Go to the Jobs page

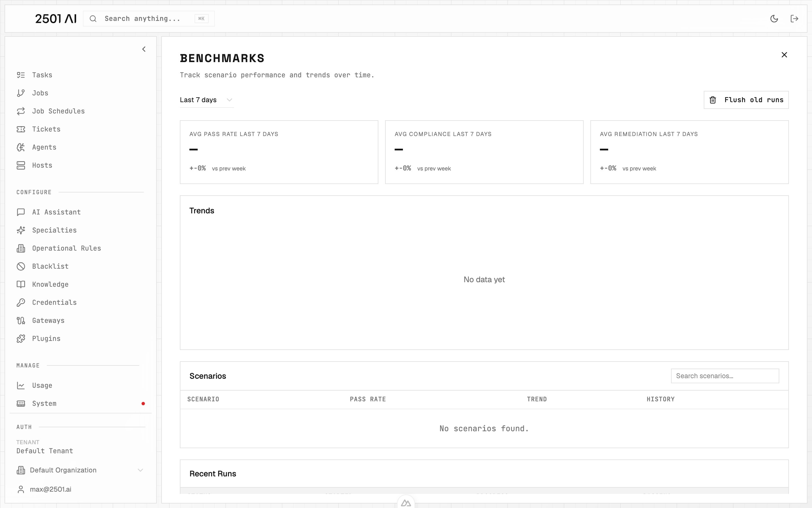40,93
